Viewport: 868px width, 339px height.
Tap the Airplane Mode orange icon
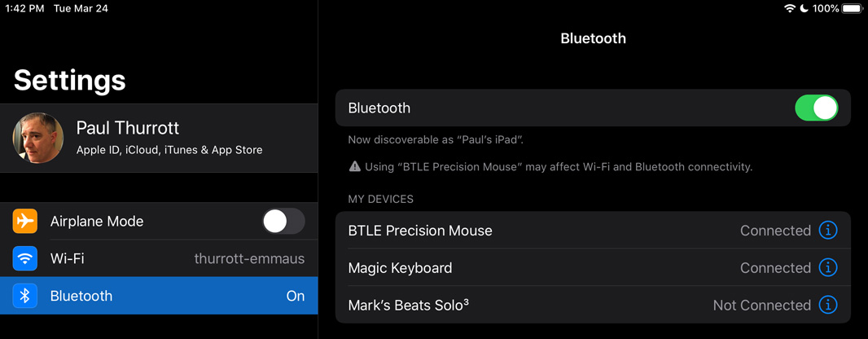point(25,221)
